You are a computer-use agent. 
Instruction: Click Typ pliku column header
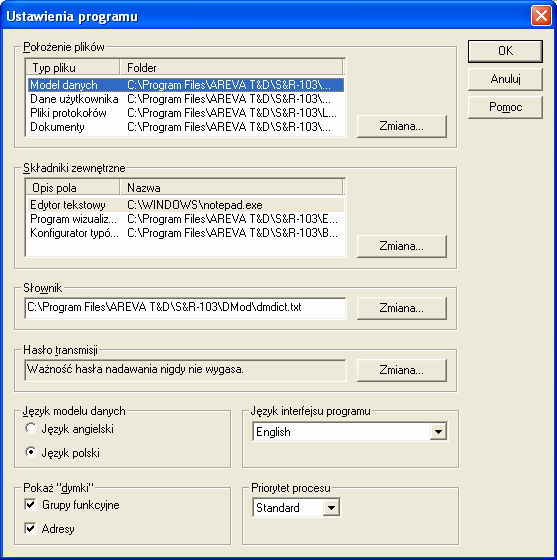(73, 68)
